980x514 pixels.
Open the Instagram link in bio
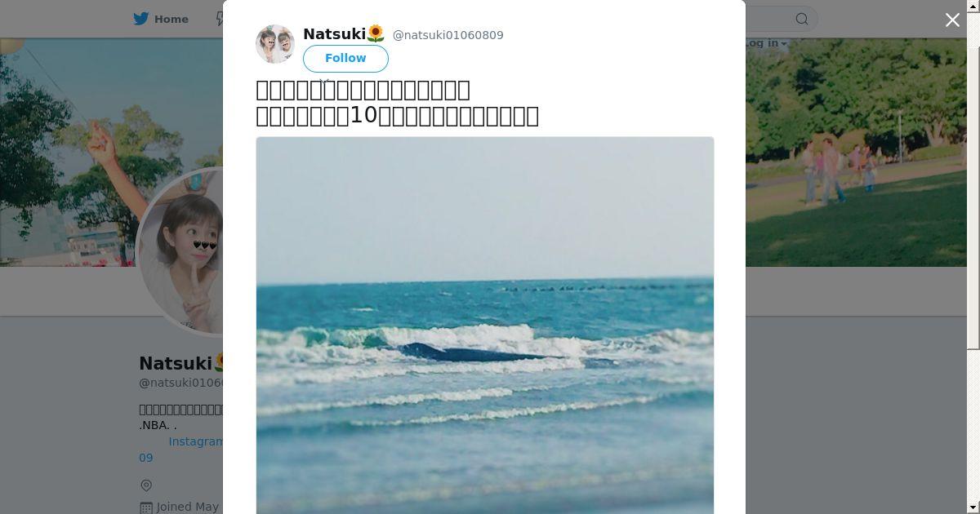(196, 441)
